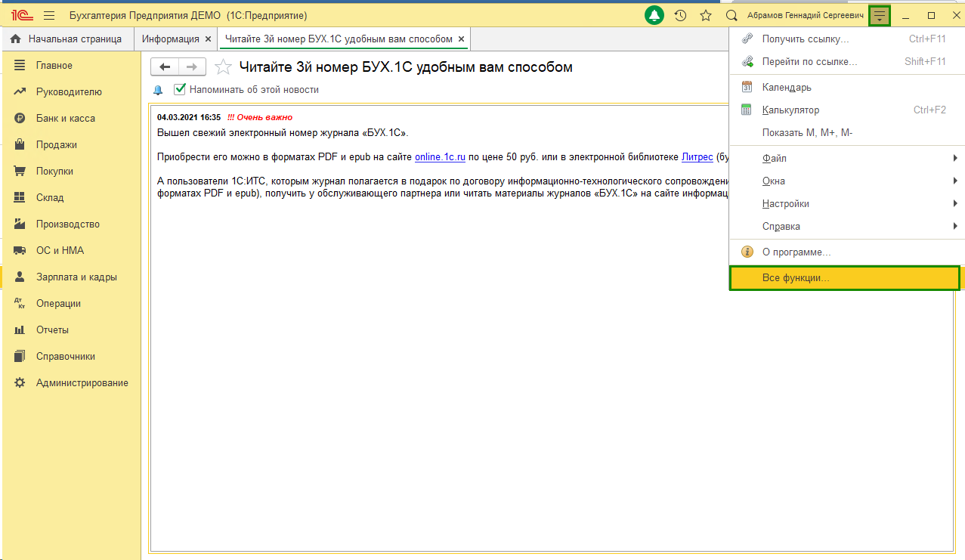Open the Руководителю section
The image size is (965, 560).
(x=70, y=92)
